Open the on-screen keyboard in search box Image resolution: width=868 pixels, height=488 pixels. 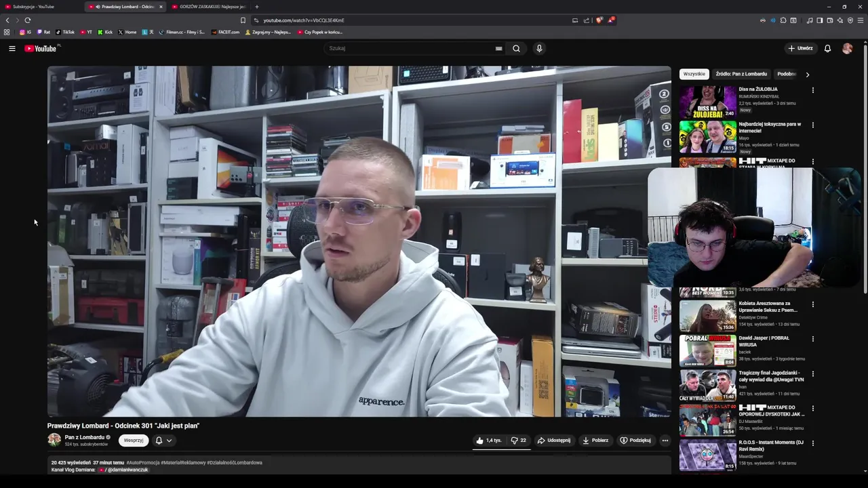(498, 48)
